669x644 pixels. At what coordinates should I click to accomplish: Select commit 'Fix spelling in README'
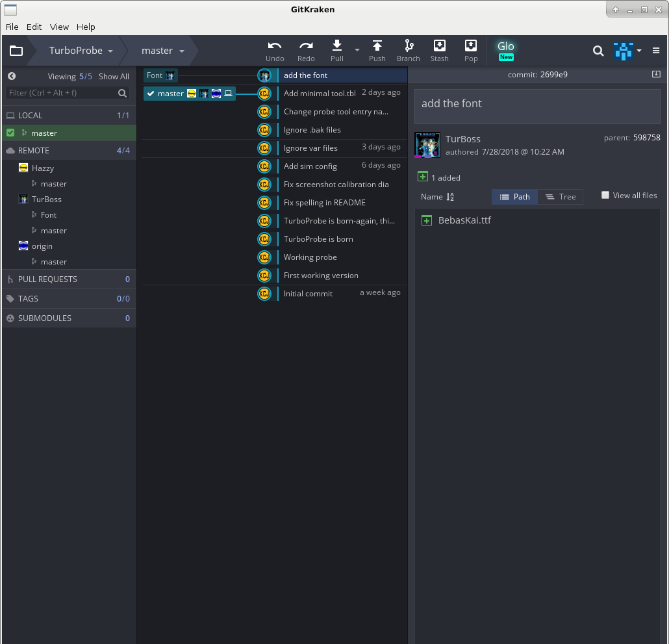coord(324,203)
